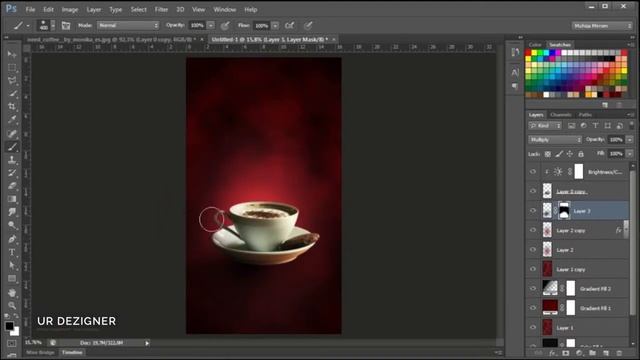This screenshot has width=640, height=360.
Task: Click the Create new group folder icon
Action: 592,353
